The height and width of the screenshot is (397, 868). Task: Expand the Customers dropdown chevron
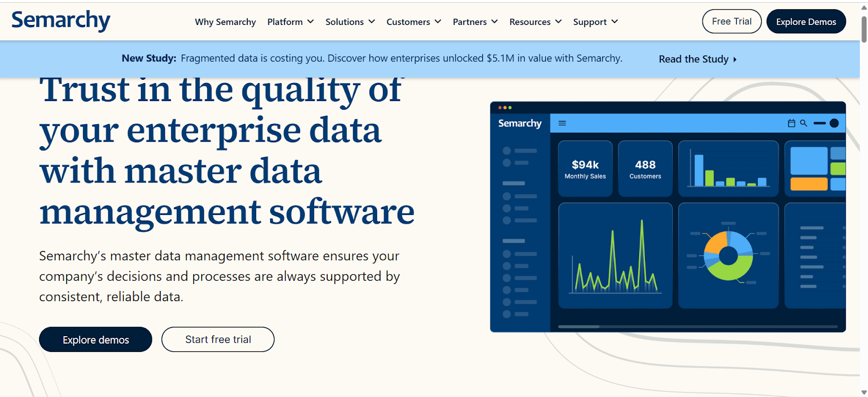coord(438,22)
